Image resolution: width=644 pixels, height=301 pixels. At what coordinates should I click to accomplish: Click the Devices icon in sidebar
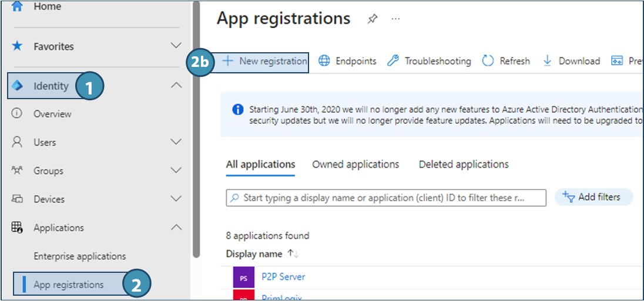[18, 199]
